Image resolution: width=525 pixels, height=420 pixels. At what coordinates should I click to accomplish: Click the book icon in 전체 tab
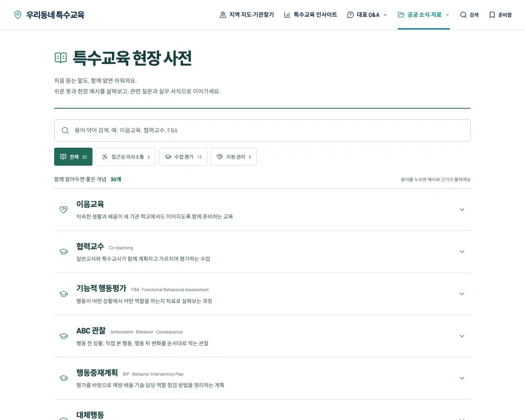[x=63, y=157]
